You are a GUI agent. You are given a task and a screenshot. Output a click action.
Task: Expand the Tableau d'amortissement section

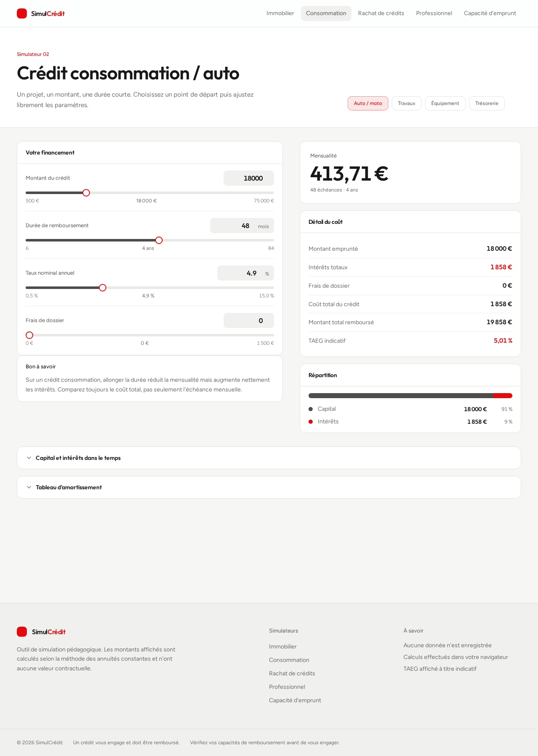269,487
